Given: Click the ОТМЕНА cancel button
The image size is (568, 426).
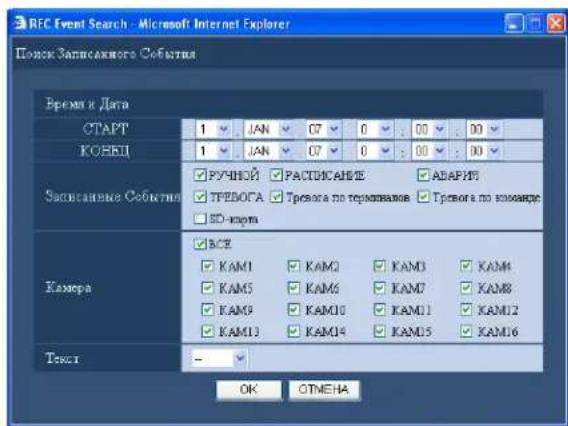Looking at the screenshot, I should coord(324,390).
